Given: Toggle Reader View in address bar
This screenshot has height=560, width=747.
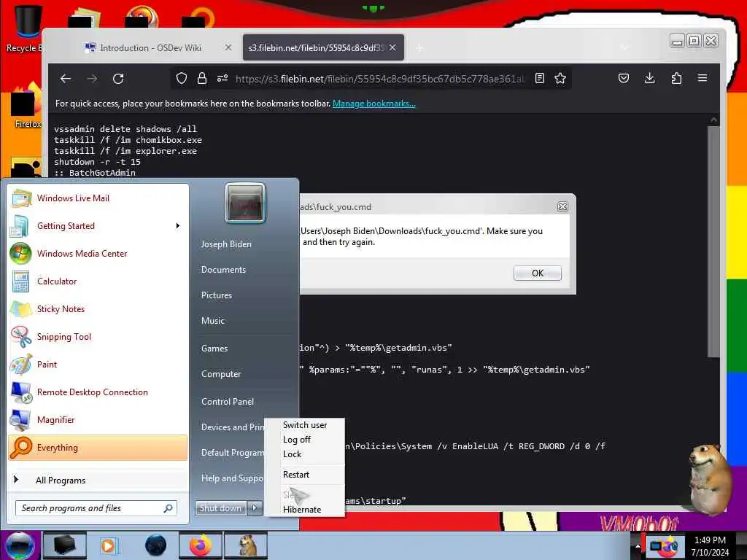Looking at the screenshot, I should [539, 78].
